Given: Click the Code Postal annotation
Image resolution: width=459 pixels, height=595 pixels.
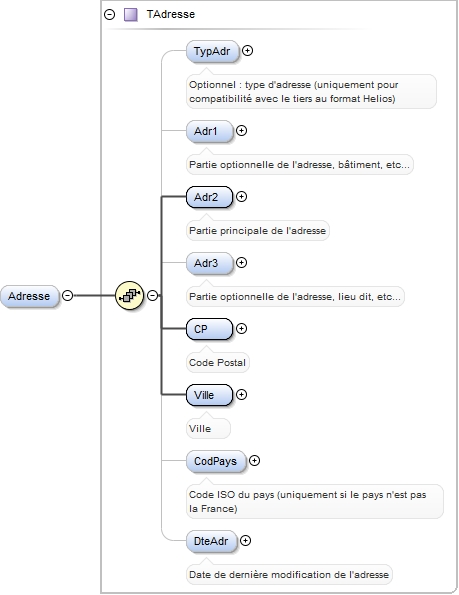Looking at the screenshot, I should point(217,362).
